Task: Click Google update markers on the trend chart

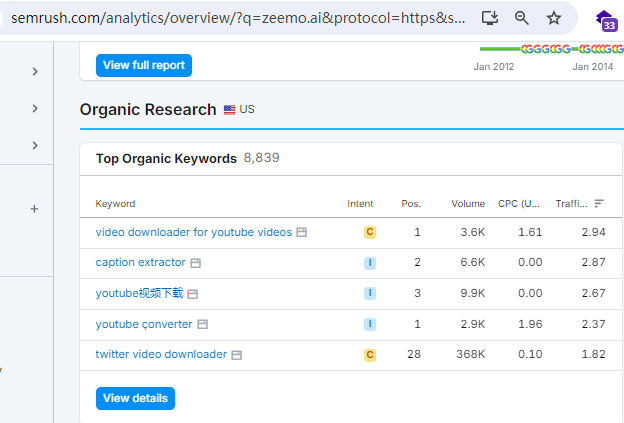Action: click(x=572, y=49)
